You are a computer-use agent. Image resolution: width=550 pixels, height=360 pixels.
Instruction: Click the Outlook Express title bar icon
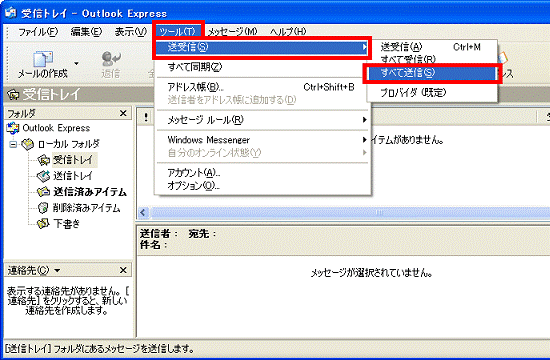tap(10, 13)
